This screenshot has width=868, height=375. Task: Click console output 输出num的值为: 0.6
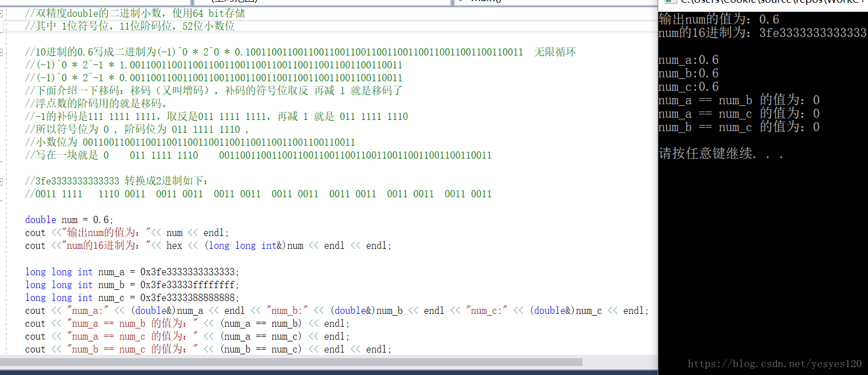point(719,19)
